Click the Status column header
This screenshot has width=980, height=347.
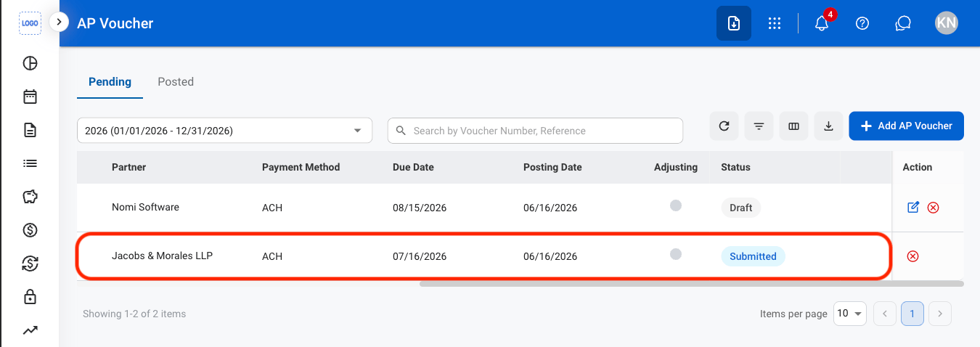[x=735, y=167]
